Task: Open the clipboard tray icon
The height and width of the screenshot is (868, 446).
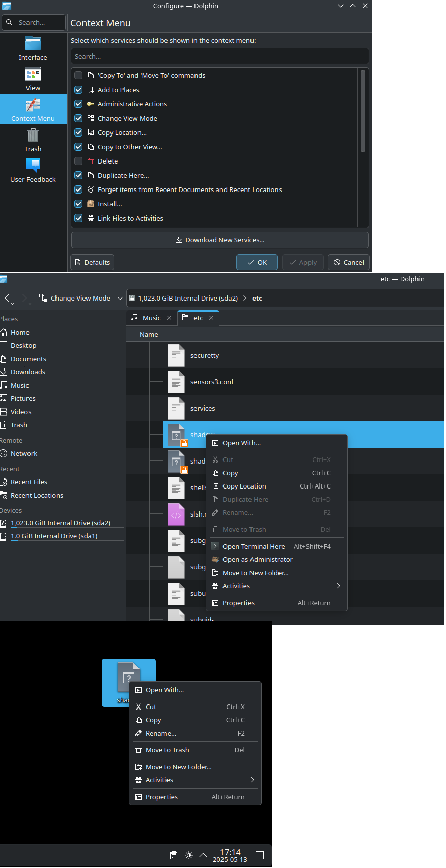Action: (174, 855)
